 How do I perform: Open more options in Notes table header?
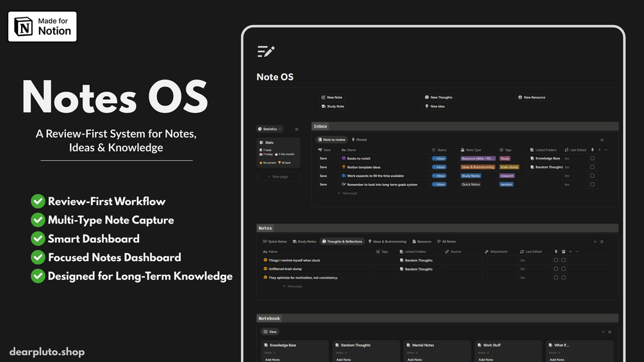pyautogui.click(x=577, y=252)
